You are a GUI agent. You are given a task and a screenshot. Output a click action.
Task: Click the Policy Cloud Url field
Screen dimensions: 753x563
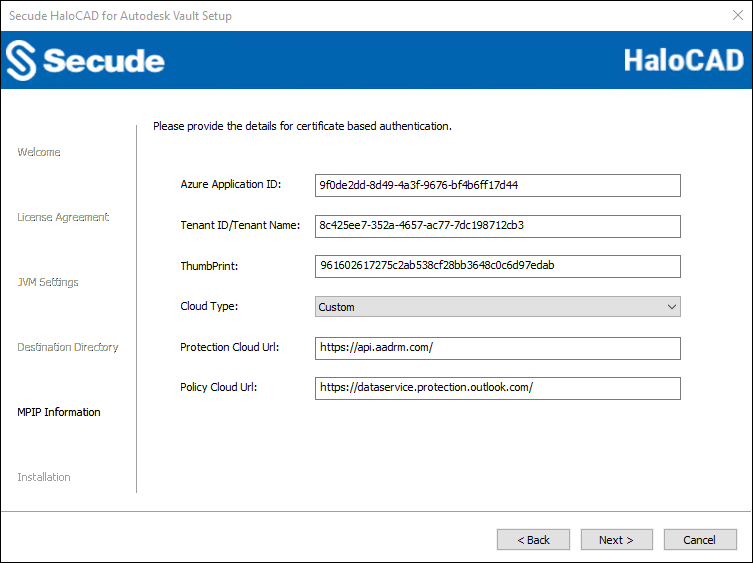498,388
